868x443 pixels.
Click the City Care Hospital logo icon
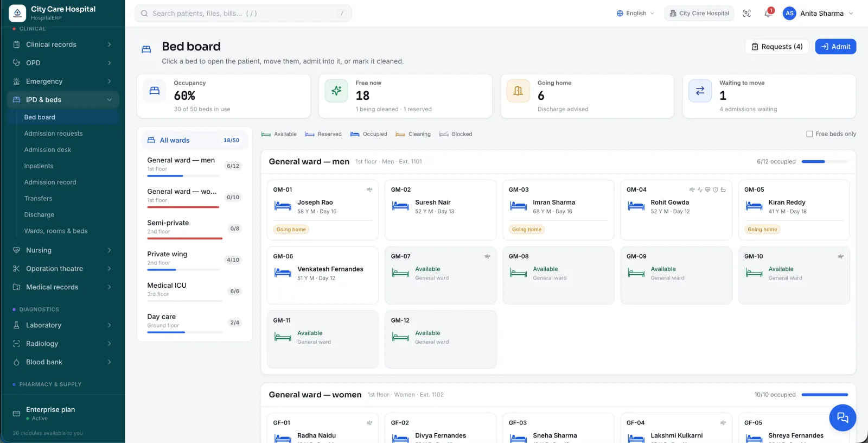[17, 13]
